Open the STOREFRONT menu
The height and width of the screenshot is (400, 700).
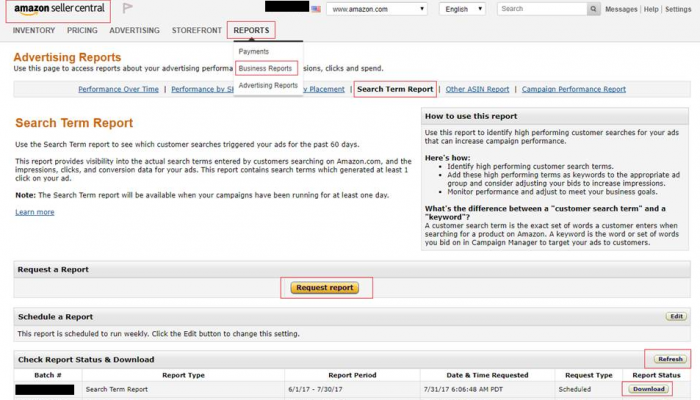(196, 30)
